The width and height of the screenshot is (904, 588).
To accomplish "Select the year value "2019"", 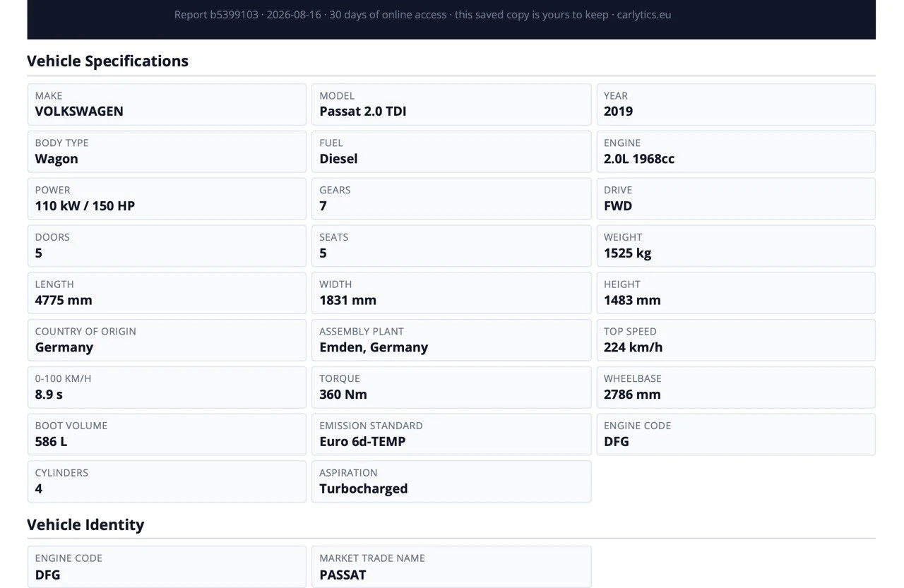I will pyautogui.click(x=618, y=111).
